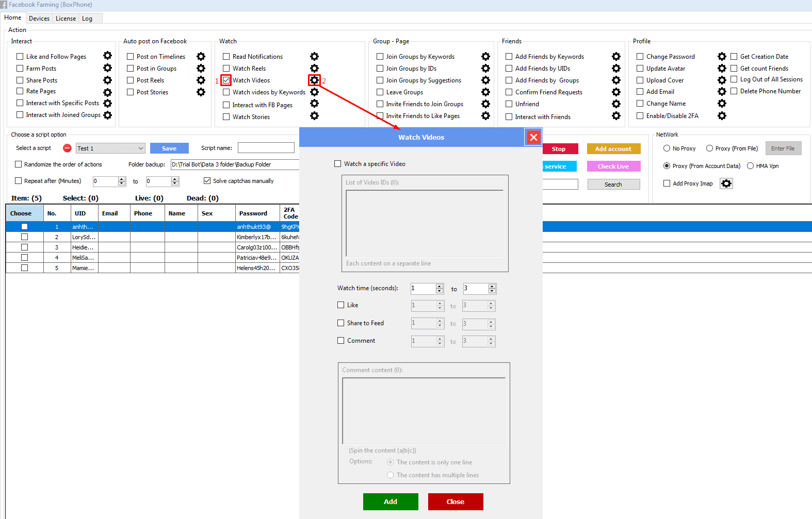Open settings gear for Rate Pages
This screenshot has height=519, width=812.
[x=107, y=92]
